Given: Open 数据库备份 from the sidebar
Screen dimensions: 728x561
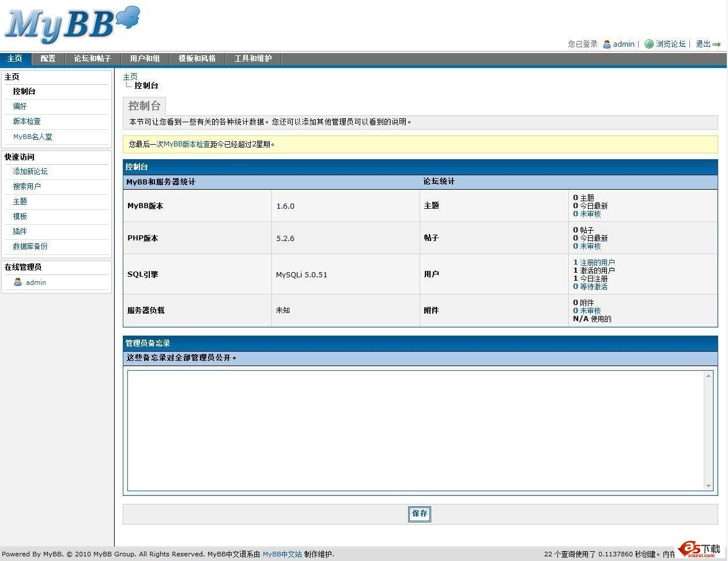Looking at the screenshot, I should 31,246.
